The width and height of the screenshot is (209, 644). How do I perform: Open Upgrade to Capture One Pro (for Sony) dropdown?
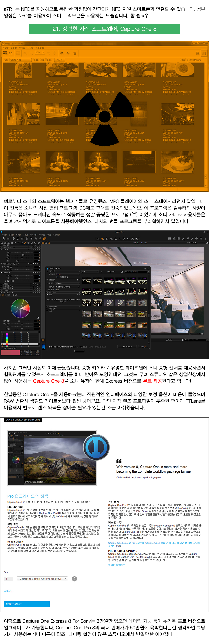(42, 579)
